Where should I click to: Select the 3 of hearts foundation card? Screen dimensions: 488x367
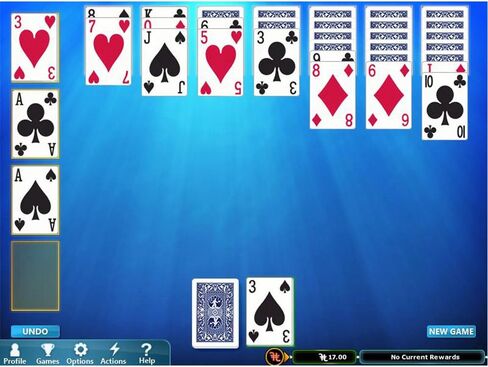click(35, 48)
